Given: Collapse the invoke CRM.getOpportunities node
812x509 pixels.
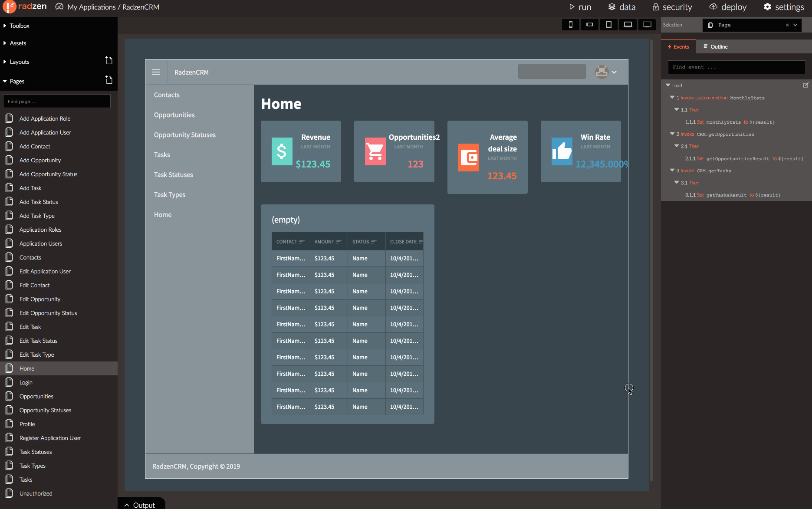Looking at the screenshot, I should 672,134.
